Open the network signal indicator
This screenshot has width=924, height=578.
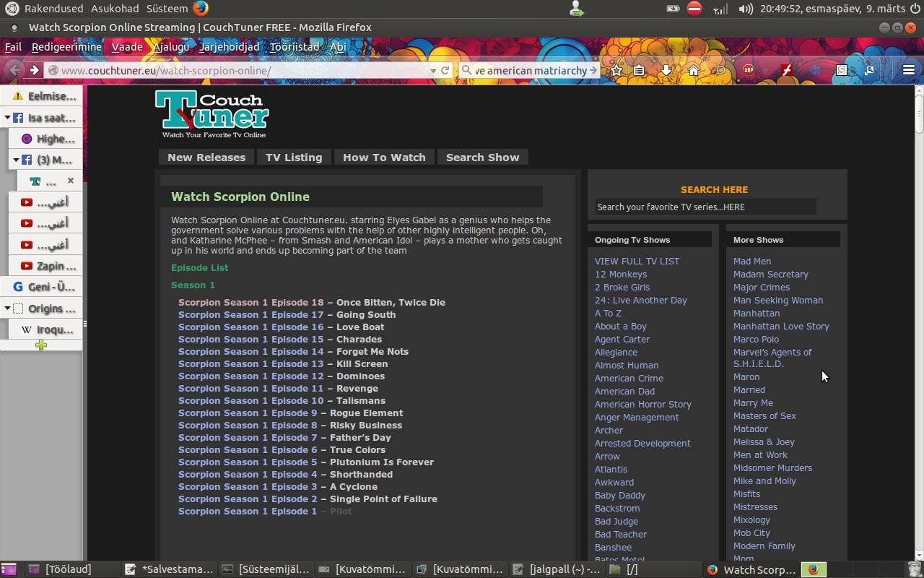(720, 9)
